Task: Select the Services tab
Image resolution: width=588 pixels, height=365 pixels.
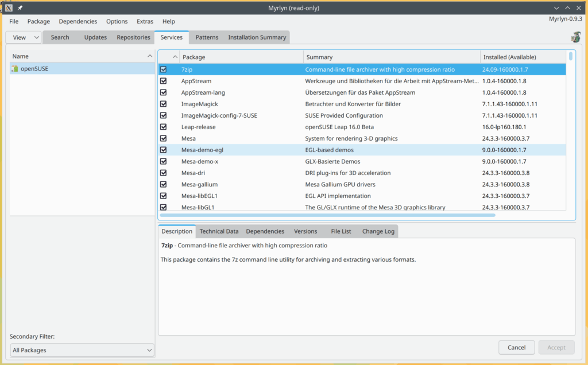Action: point(171,37)
